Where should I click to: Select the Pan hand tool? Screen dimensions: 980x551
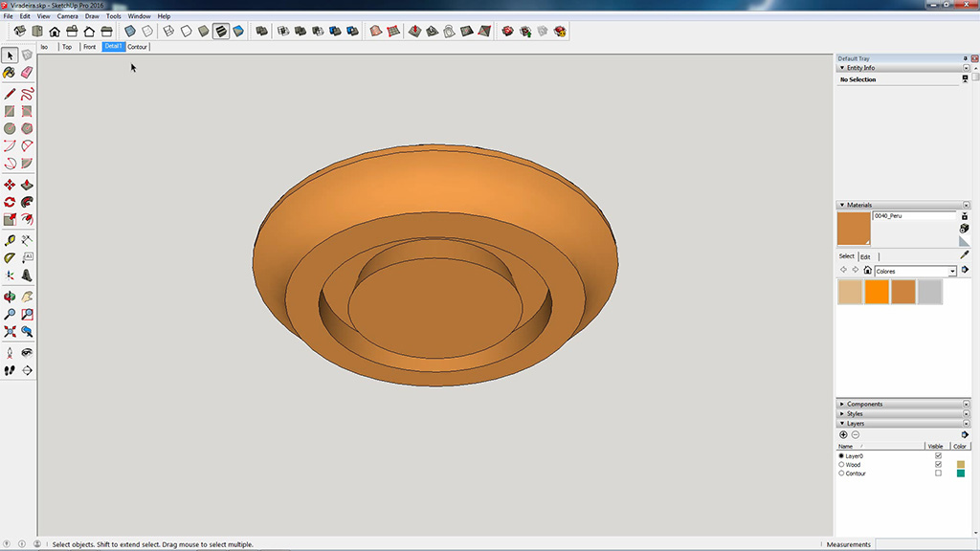click(27, 297)
